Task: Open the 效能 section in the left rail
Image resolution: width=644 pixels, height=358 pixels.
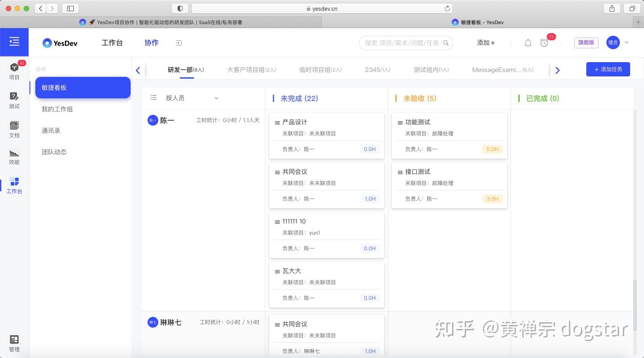Action: coord(14,157)
